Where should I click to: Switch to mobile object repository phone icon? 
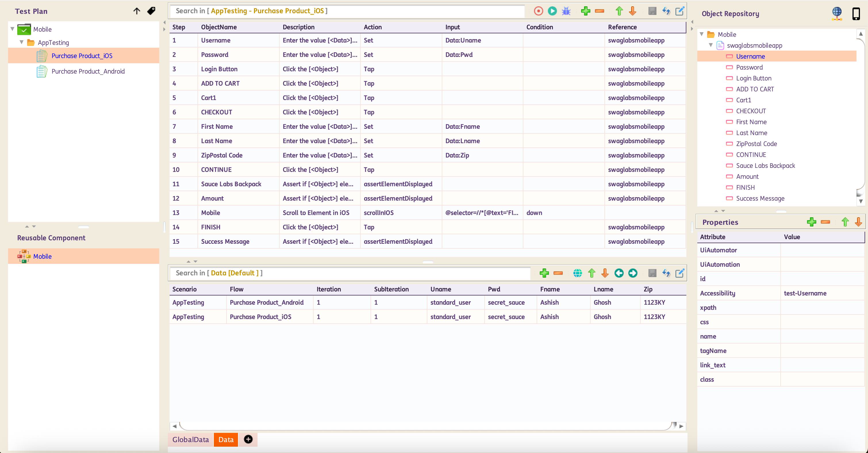(856, 14)
